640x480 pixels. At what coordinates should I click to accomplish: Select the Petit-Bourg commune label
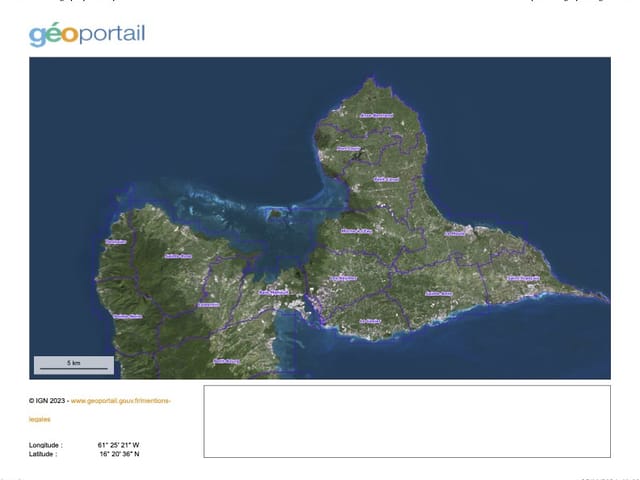pos(227,361)
